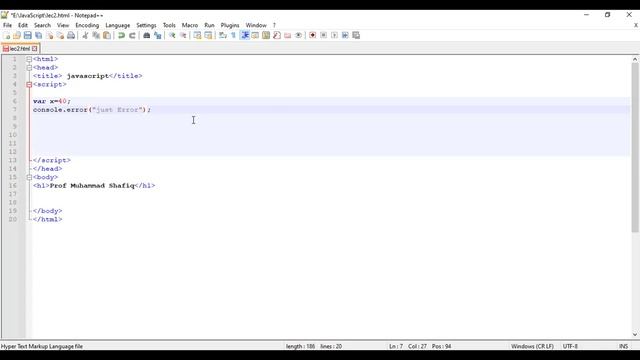Click Run Macro Multiple Times icon
Image resolution: width=640 pixels, height=360 pixels.
point(345,36)
